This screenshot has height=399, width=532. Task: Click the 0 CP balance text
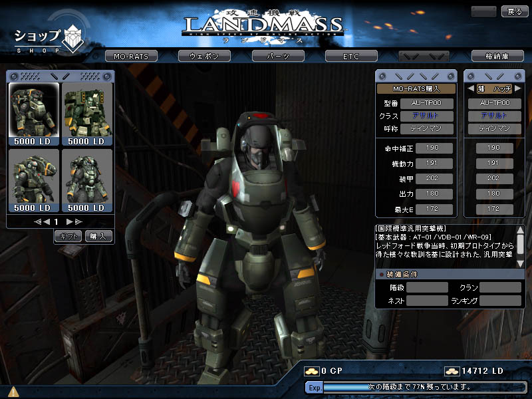(x=332, y=371)
